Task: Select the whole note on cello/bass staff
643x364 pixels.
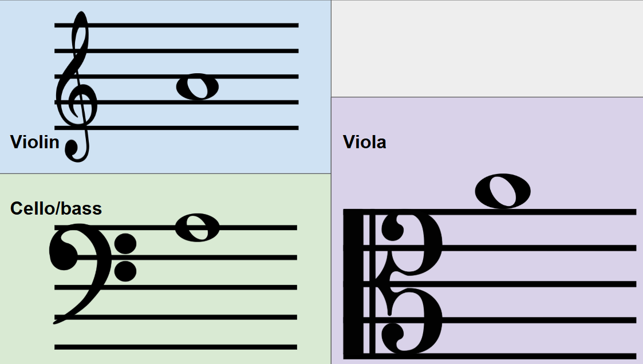Action: [x=197, y=228]
